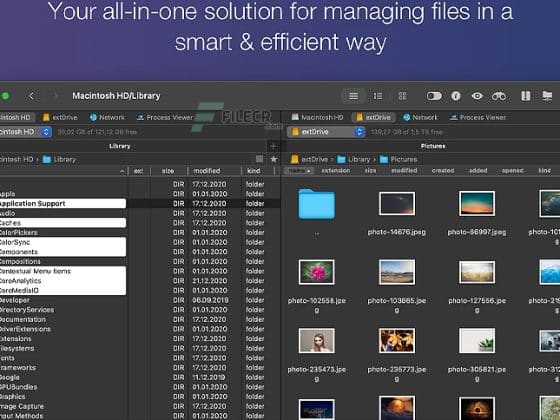Click the 11.12.2019 modified date cell
This screenshot has width=560, height=420.
tap(209, 377)
